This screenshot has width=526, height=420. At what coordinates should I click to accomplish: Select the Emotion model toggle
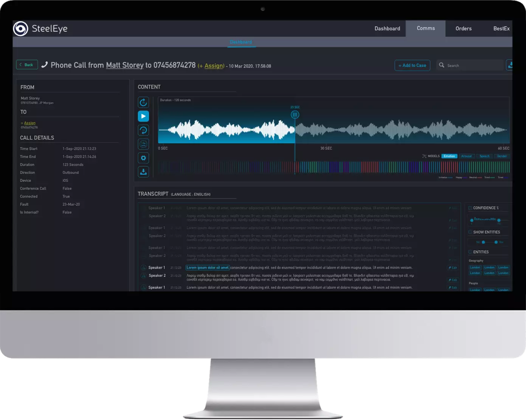[x=449, y=156]
